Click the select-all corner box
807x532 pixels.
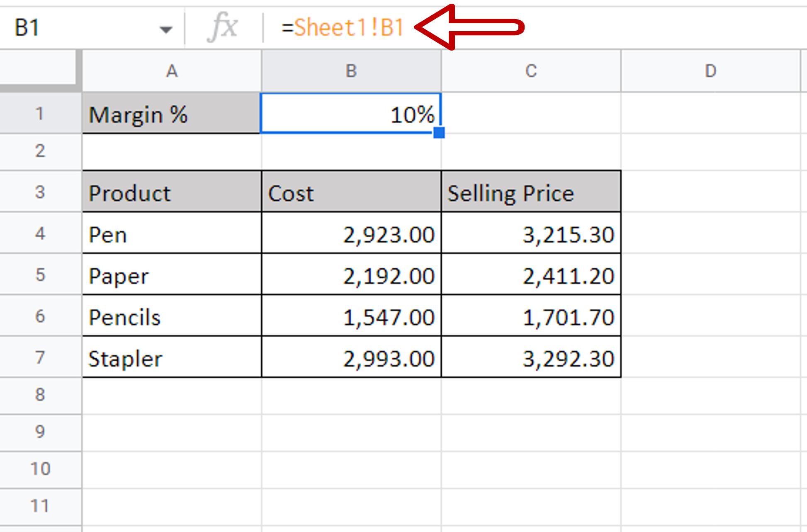40,70
